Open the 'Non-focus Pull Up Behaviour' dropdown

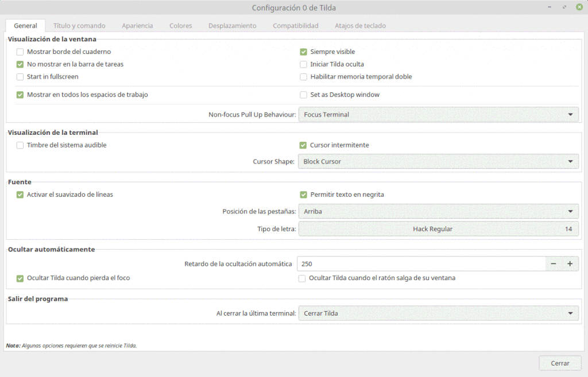tap(439, 114)
